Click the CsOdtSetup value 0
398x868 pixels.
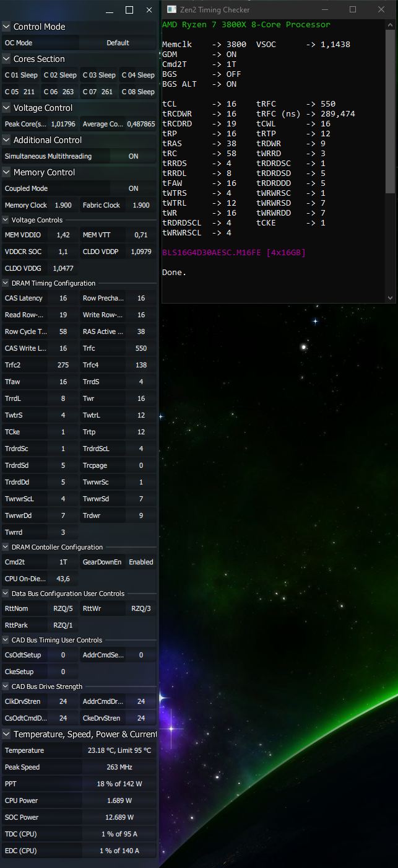click(63, 655)
